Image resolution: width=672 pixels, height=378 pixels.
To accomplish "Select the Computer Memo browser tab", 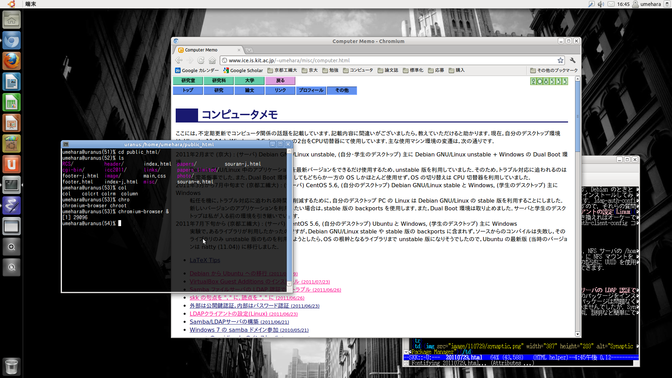I will pos(210,50).
